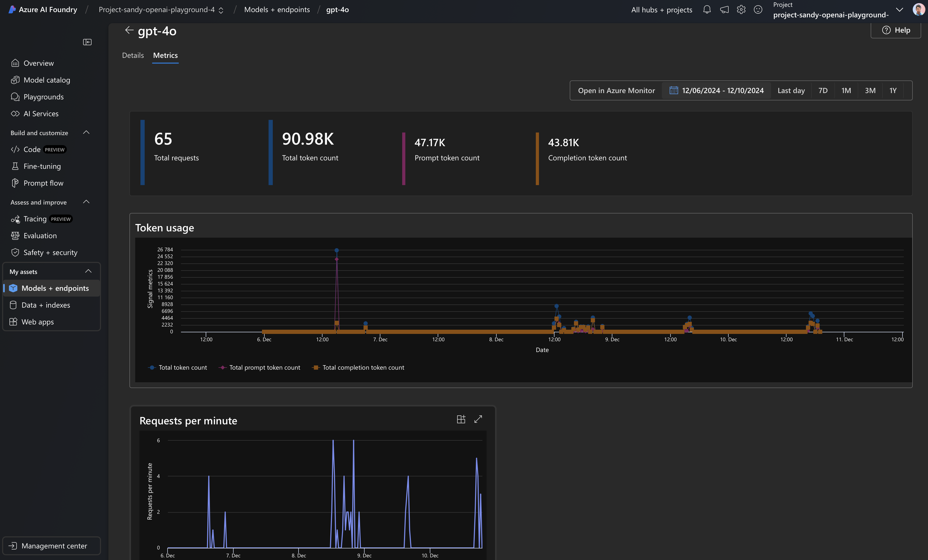Open project switcher dropdown in breadcrumb
This screenshot has height=560, width=928.
pos(221,10)
